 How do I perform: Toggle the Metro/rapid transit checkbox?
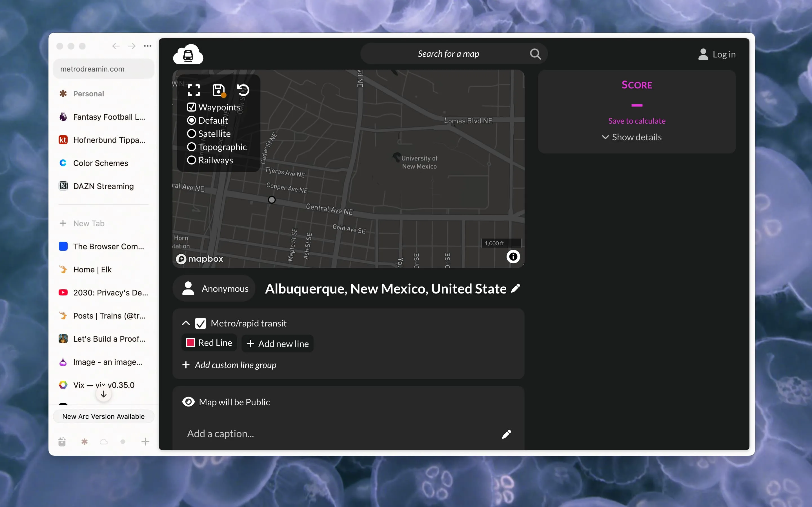(x=201, y=323)
